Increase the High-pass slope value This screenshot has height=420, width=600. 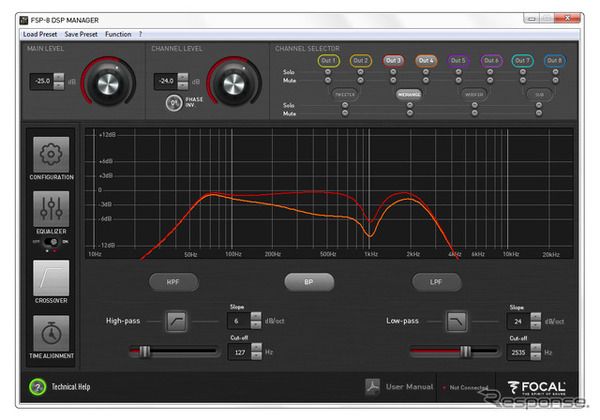pos(256,316)
